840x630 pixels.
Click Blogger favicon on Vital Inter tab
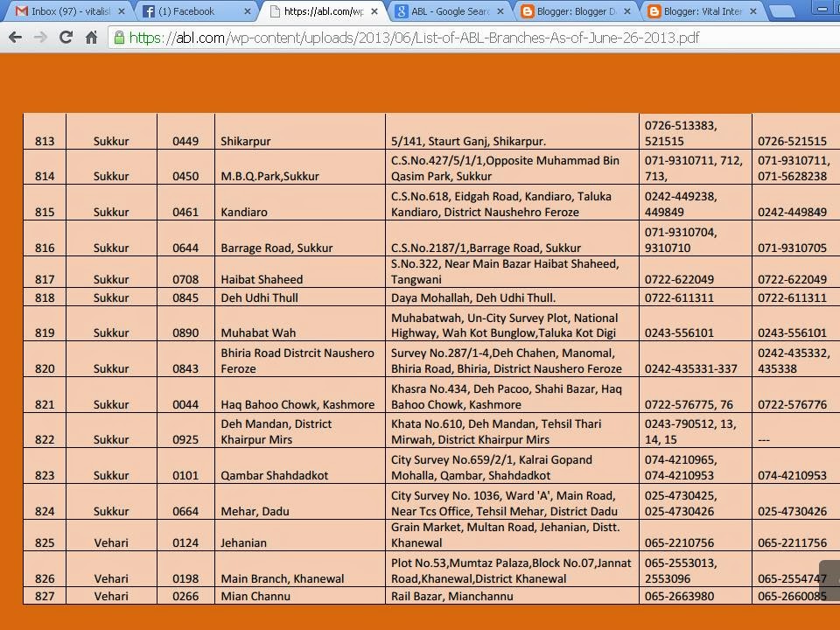click(654, 11)
